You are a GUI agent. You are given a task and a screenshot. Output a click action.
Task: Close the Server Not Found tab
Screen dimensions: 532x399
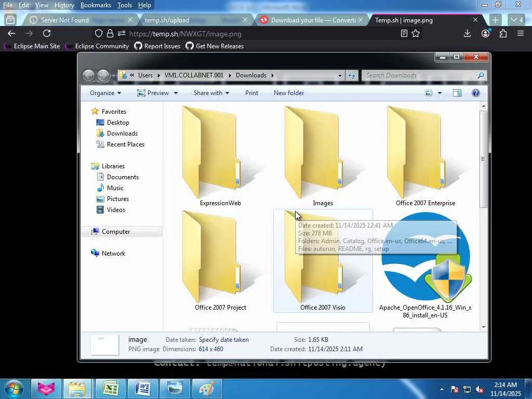point(130,20)
